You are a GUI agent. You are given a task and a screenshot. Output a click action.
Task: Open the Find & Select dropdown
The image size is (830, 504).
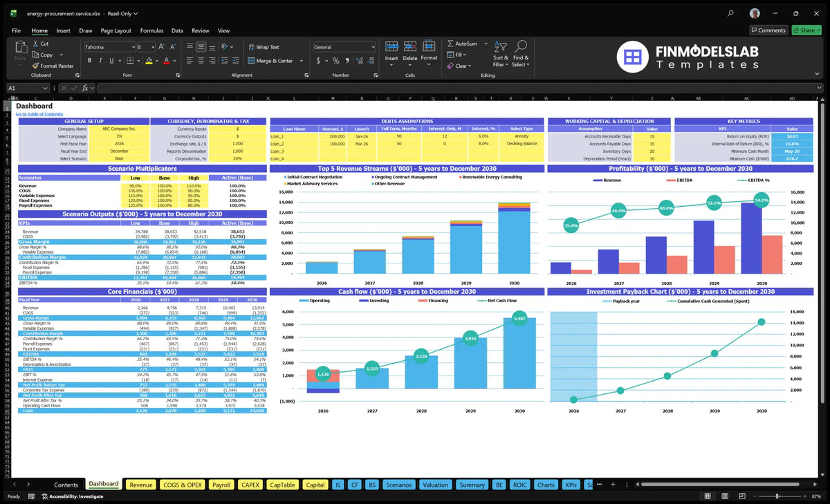click(521, 54)
